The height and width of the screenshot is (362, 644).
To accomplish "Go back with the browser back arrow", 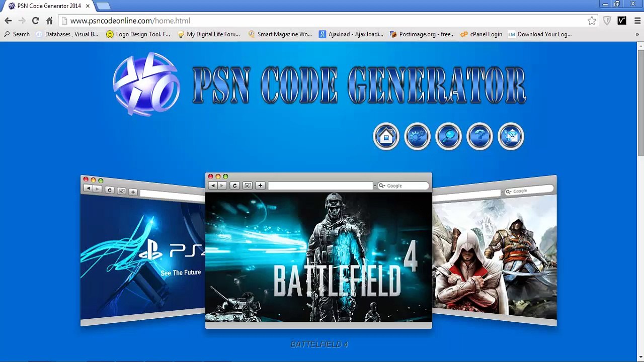I will point(8,21).
